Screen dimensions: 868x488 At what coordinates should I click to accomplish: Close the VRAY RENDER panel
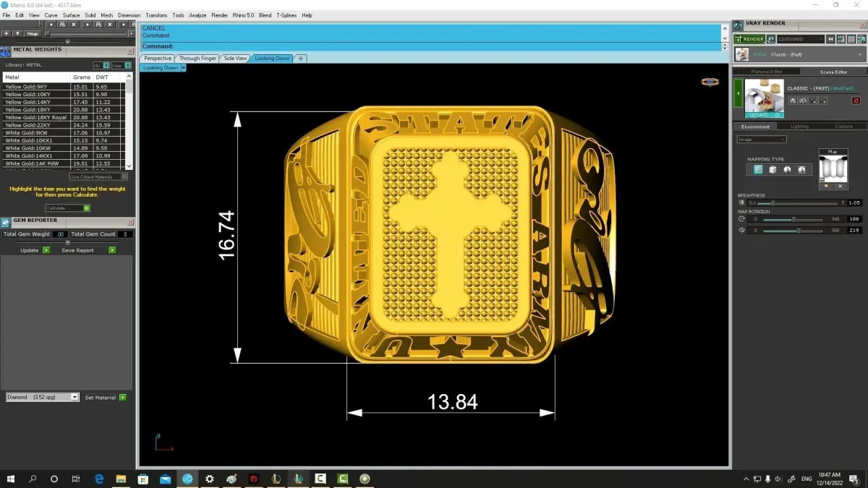coord(861,24)
